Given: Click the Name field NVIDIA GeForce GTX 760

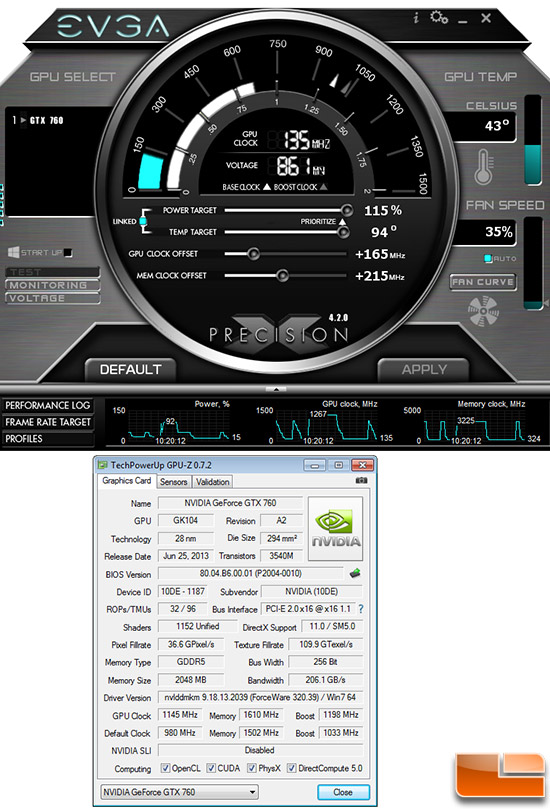Looking at the screenshot, I should click(230, 503).
